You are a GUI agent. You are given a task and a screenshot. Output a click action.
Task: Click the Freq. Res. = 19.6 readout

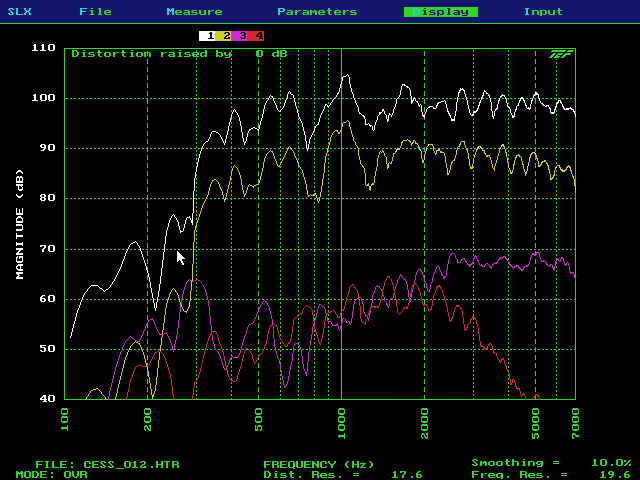coord(551,475)
